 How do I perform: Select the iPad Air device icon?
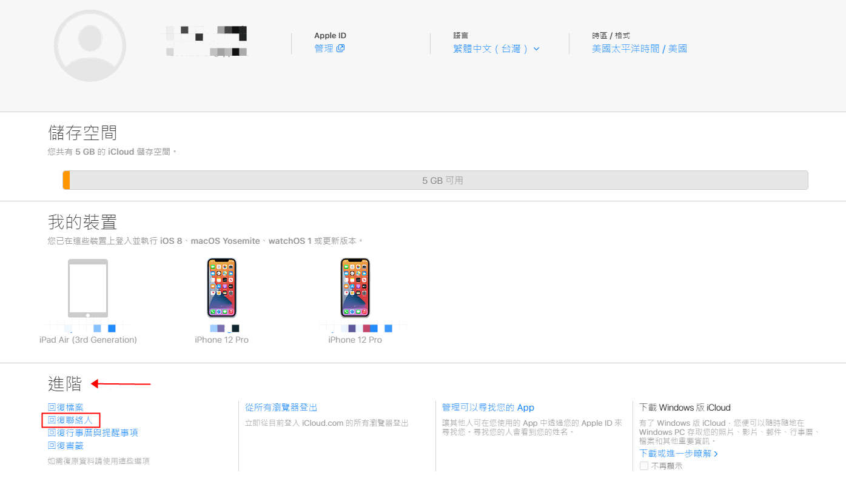88,289
